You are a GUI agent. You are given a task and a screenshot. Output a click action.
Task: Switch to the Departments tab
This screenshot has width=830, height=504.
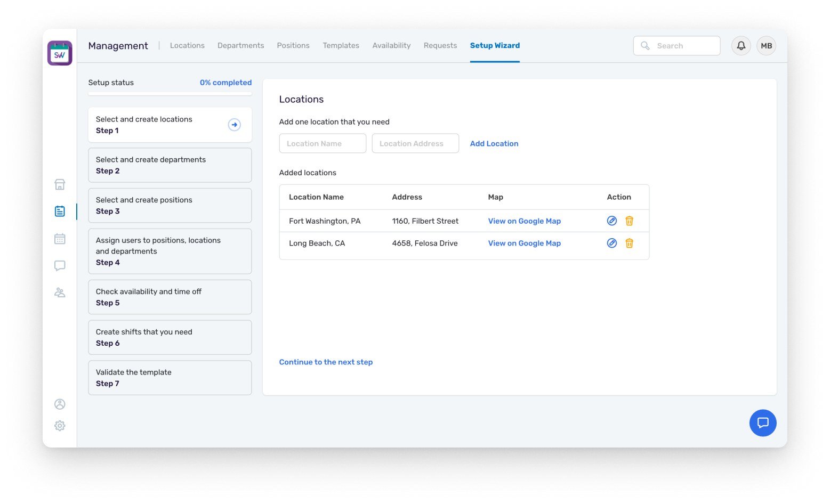(241, 46)
